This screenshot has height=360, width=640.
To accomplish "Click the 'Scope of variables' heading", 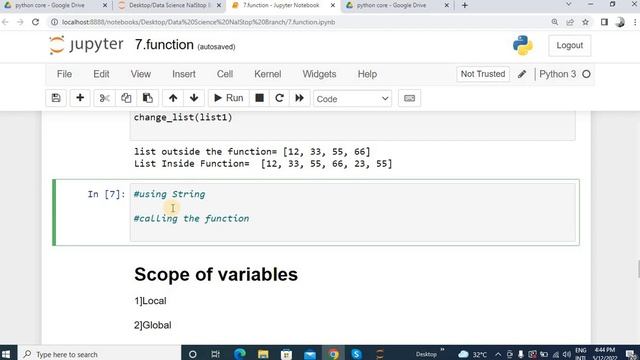I will [x=216, y=274].
